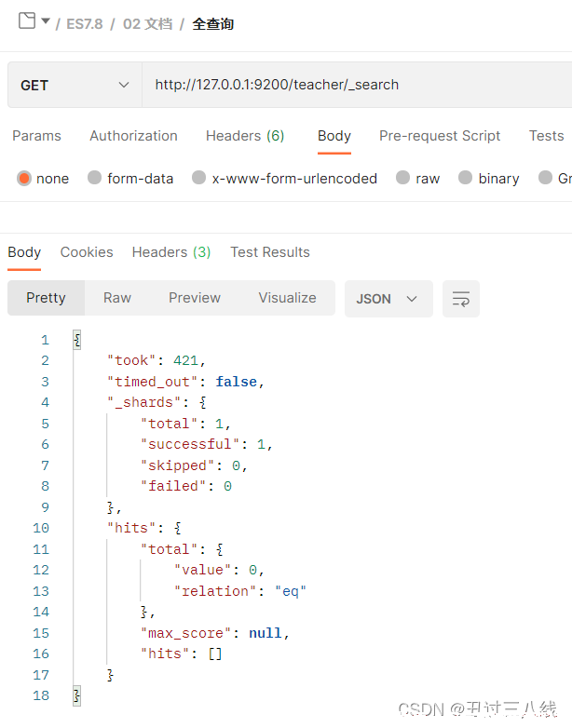Image resolution: width=572 pixels, height=728 pixels.
Task: Select the request Body tab
Action: [334, 136]
